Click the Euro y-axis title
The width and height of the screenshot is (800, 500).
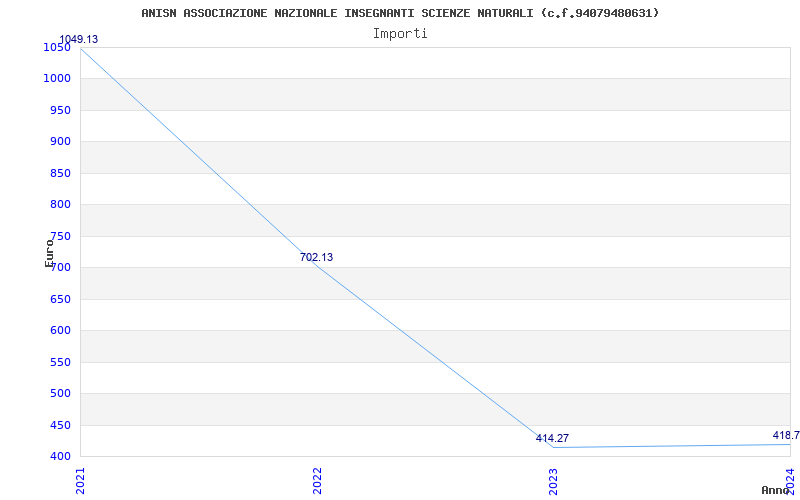(49, 253)
